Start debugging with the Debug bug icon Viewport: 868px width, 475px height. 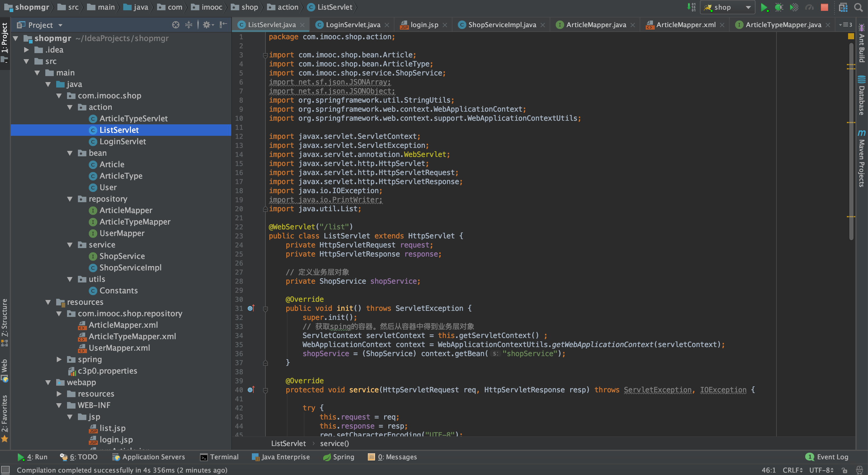tap(779, 8)
